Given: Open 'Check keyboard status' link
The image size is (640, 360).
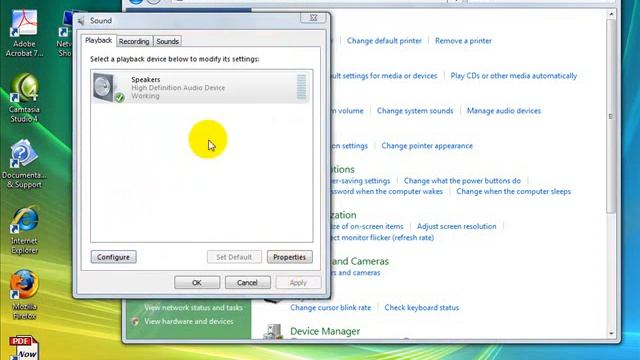Looking at the screenshot, I should (422, 308).
